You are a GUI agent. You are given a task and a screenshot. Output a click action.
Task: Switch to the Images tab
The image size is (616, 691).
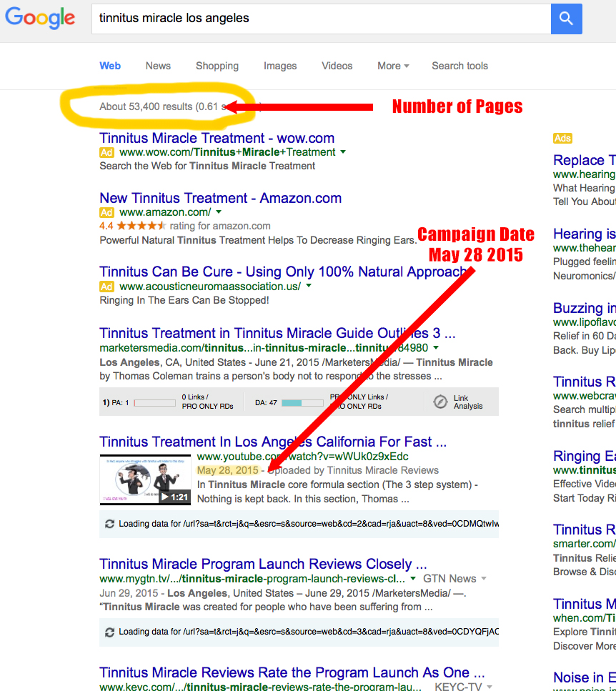[280, 66]
